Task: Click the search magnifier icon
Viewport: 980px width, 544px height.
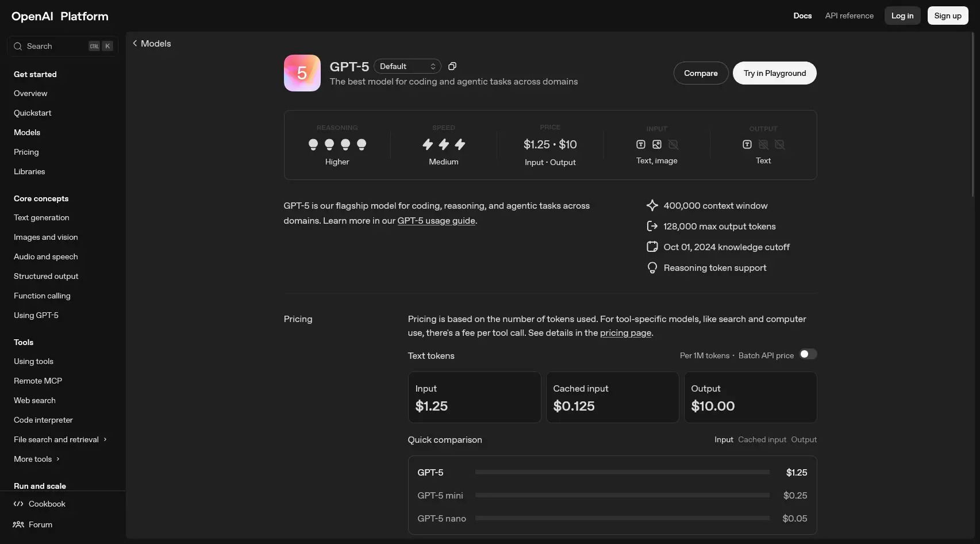Action: tap(17, 46)
